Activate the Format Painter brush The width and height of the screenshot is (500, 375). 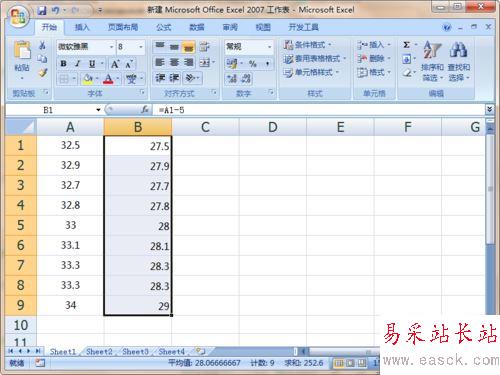click(42, 72)
